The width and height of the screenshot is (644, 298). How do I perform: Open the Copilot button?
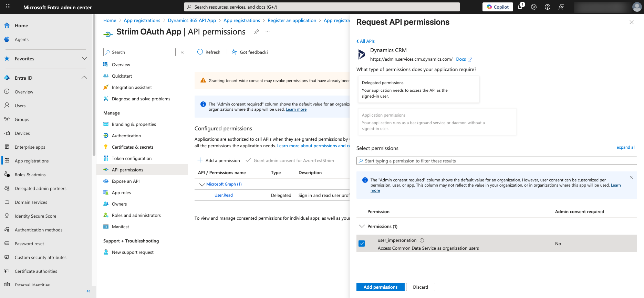point(498,7)
